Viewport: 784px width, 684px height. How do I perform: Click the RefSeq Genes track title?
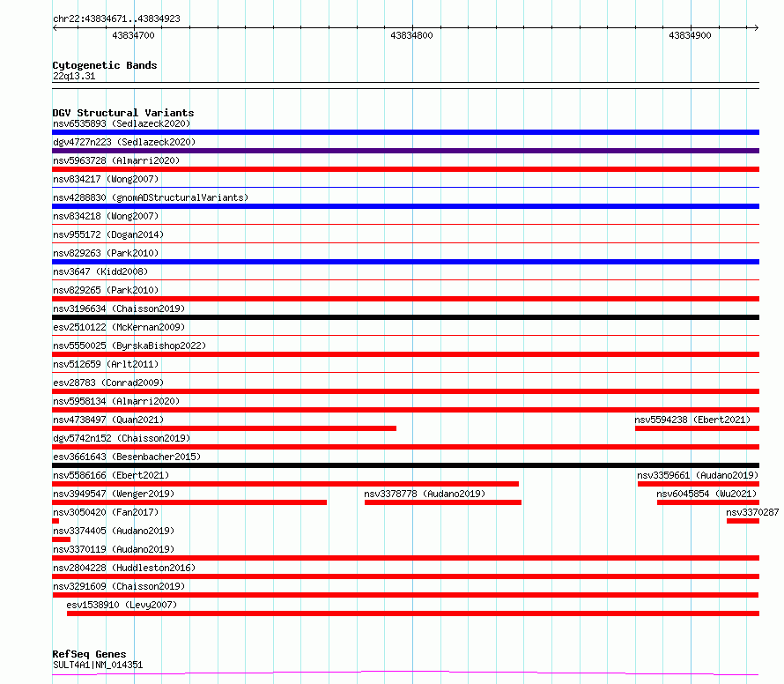[x=89, y=654]
